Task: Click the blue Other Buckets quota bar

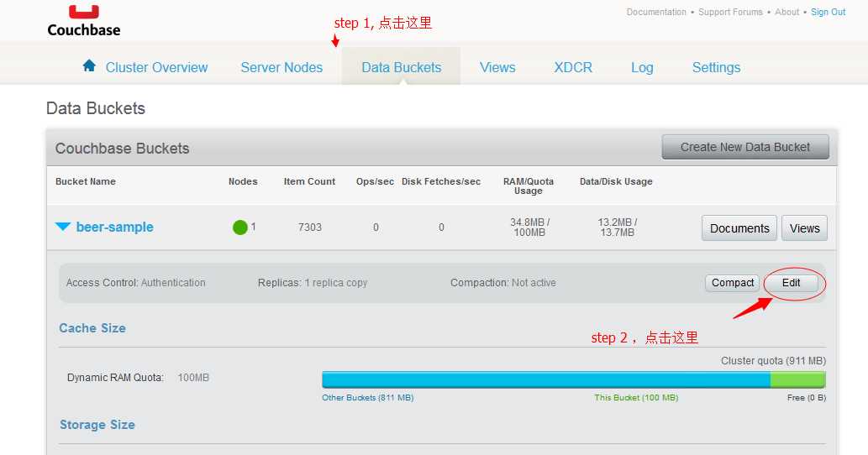Action: point(546,379)
